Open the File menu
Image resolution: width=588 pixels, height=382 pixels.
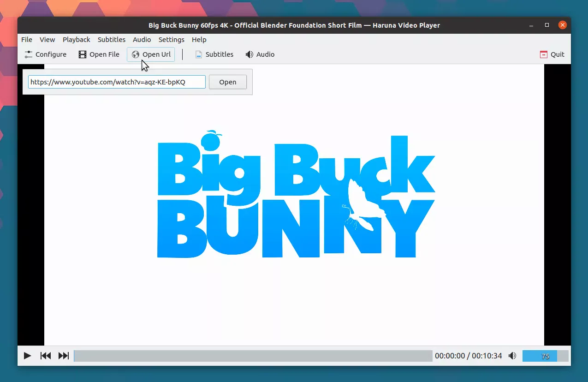[x=27, y=40]
